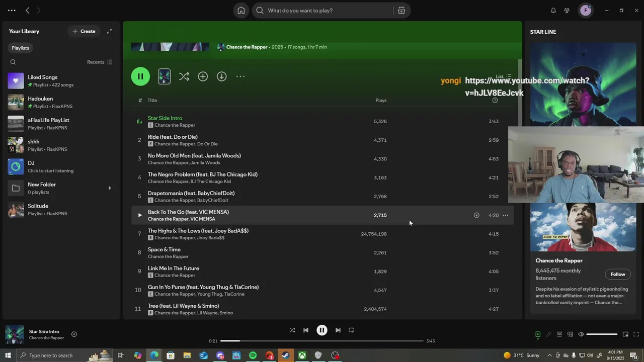Add current song to Liked Songs
Viewport: 644px width, 362px height.
74,334
